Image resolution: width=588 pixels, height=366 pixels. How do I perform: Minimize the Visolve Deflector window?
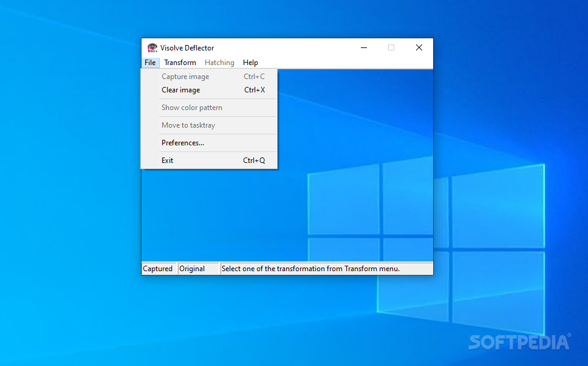coord(364,47)
